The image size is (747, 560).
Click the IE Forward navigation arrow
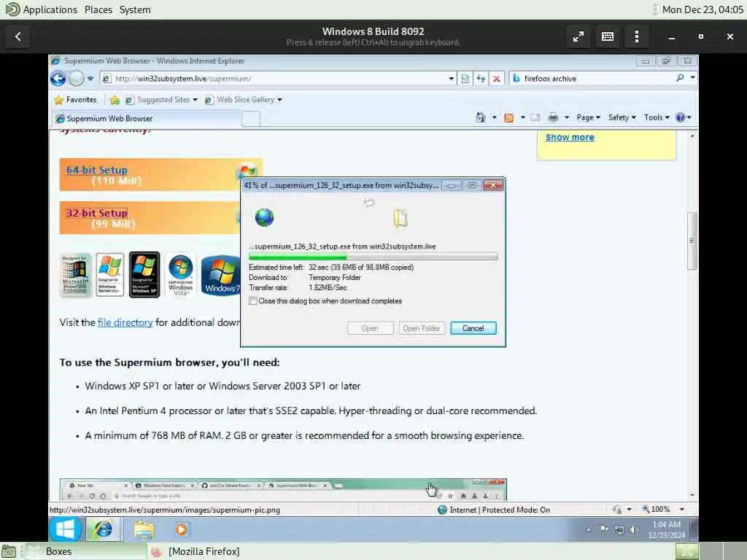[x=76, y=78]
